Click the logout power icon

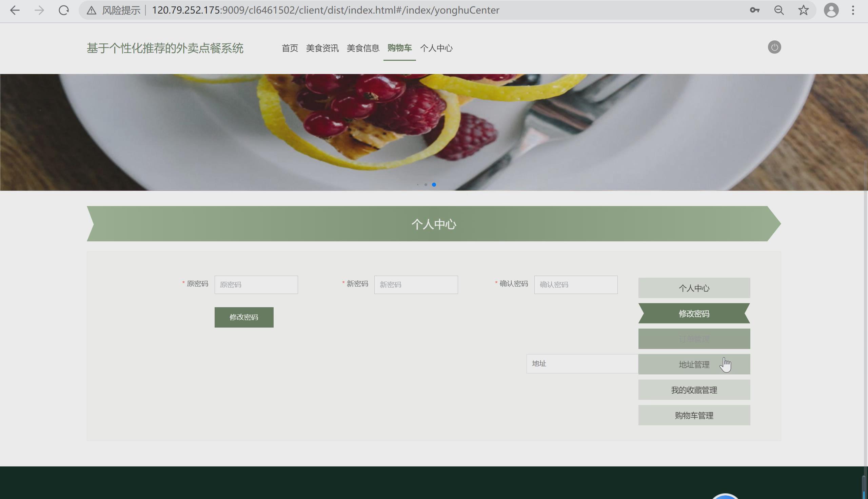[x=774, y=47]
